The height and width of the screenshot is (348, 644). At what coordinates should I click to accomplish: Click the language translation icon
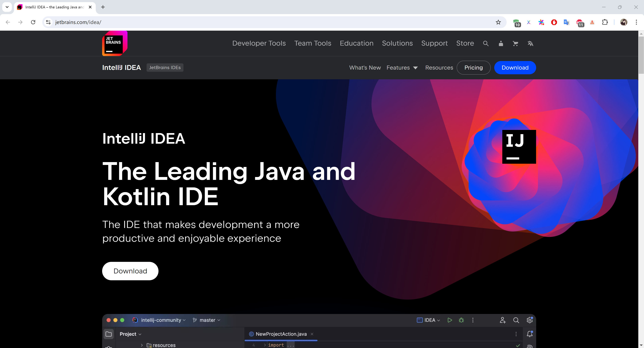530,43
